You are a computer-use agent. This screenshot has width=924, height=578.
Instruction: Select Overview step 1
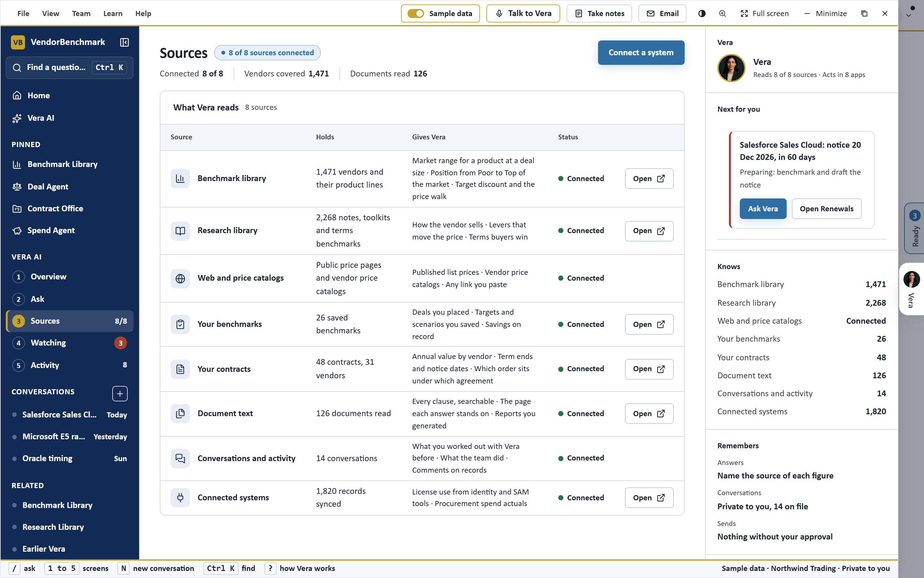(x=70, y=277)
